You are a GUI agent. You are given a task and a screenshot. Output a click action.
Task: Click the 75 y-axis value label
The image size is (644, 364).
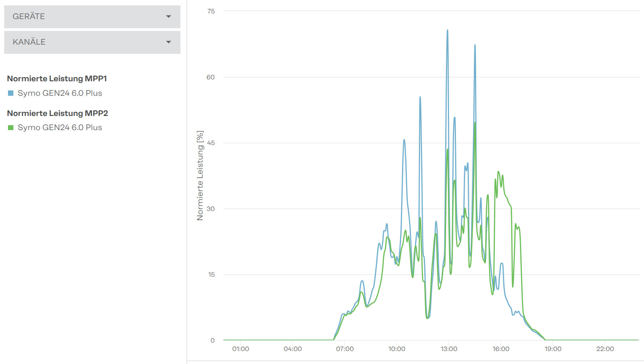pos(211,11)
